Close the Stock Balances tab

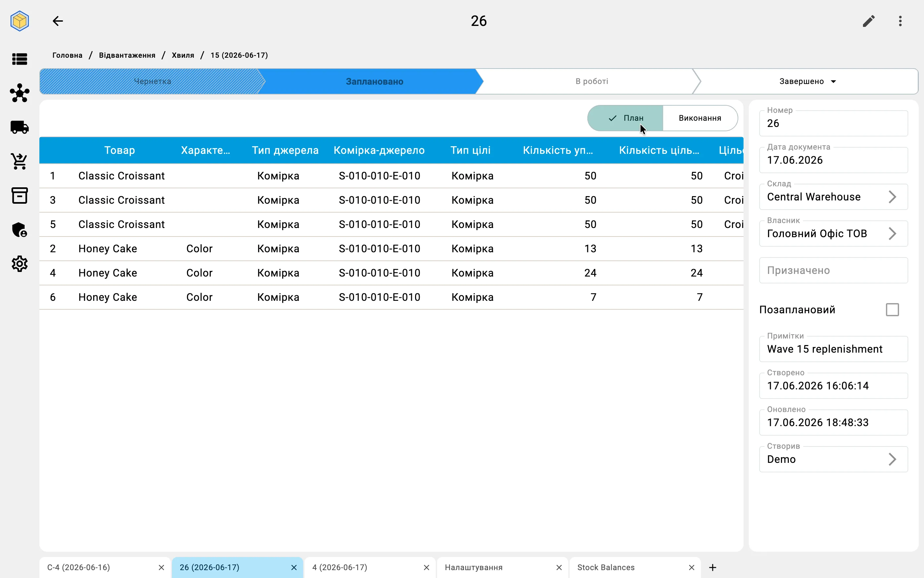click(691, 567)
